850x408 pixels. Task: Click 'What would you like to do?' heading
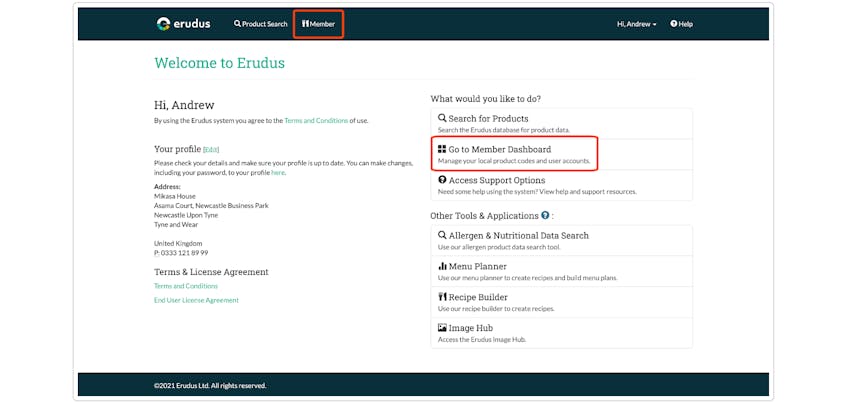point(486,99)
